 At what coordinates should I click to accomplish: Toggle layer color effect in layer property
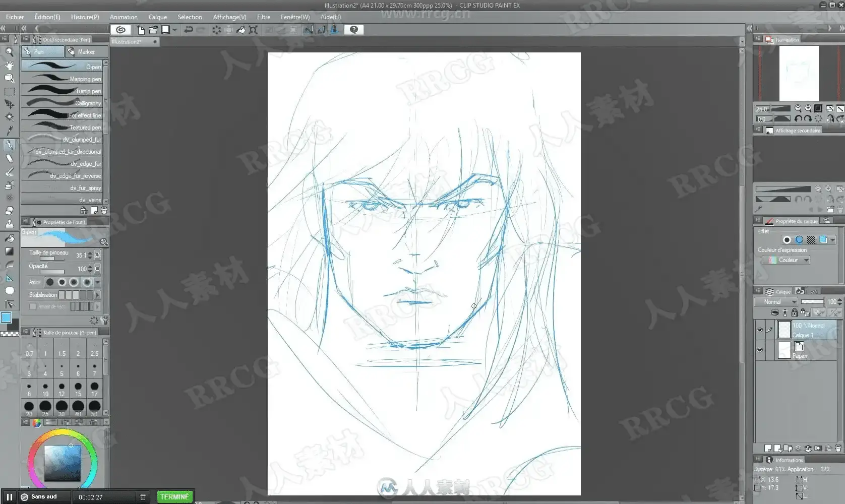tap(823, 240)
